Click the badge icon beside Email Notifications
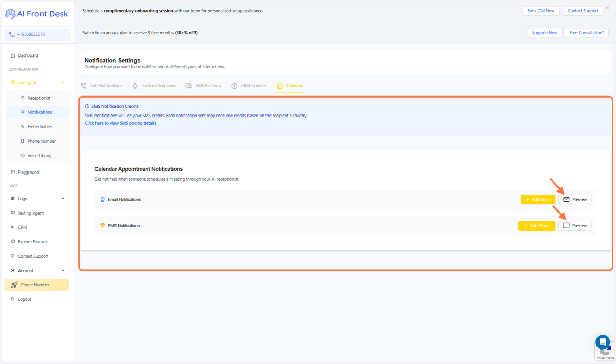The width and height of the screenshot is (616, 364). tap(102, 199)
